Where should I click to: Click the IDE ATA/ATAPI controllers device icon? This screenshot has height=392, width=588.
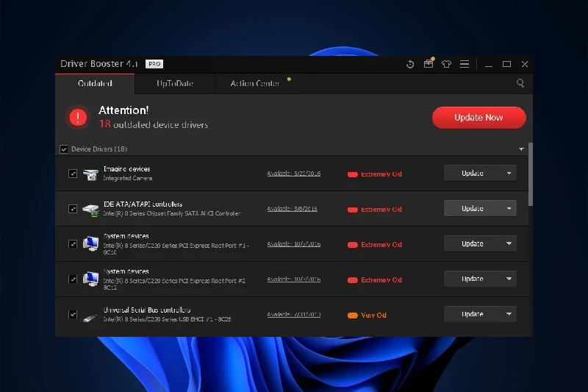pos(90,210)
